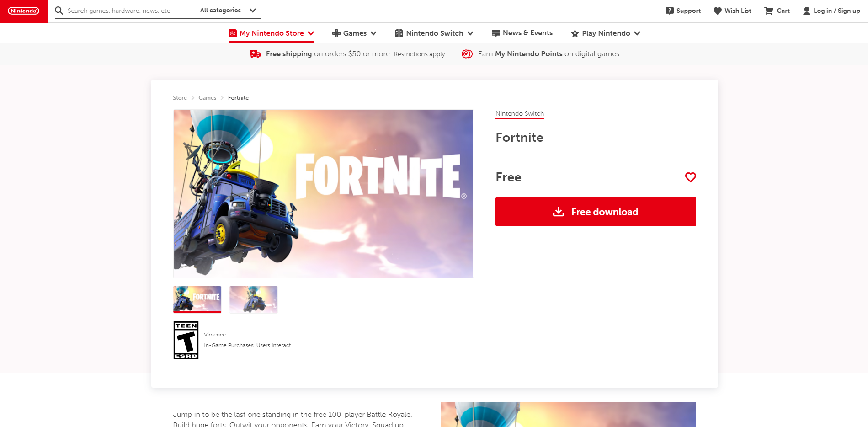Open the Restrictions apply link
Viewport: 868px width, 427px height.
(x=419, y=54)
